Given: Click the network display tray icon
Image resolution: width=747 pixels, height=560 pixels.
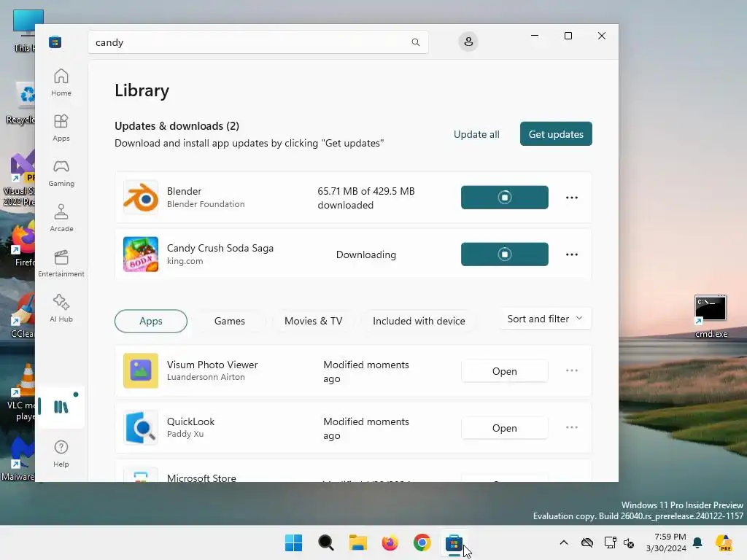Looking at the screenshot, I should pos(610,542).
